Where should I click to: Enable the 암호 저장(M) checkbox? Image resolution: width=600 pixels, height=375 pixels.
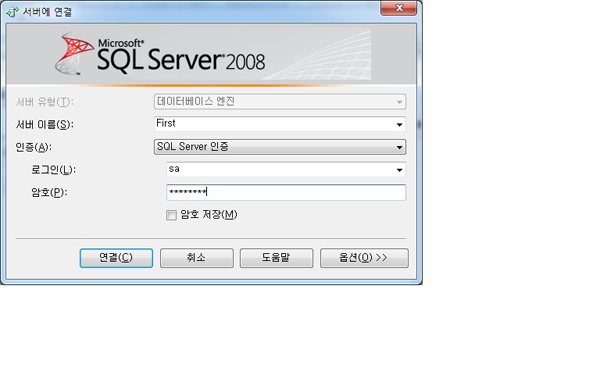click(171, 215)
